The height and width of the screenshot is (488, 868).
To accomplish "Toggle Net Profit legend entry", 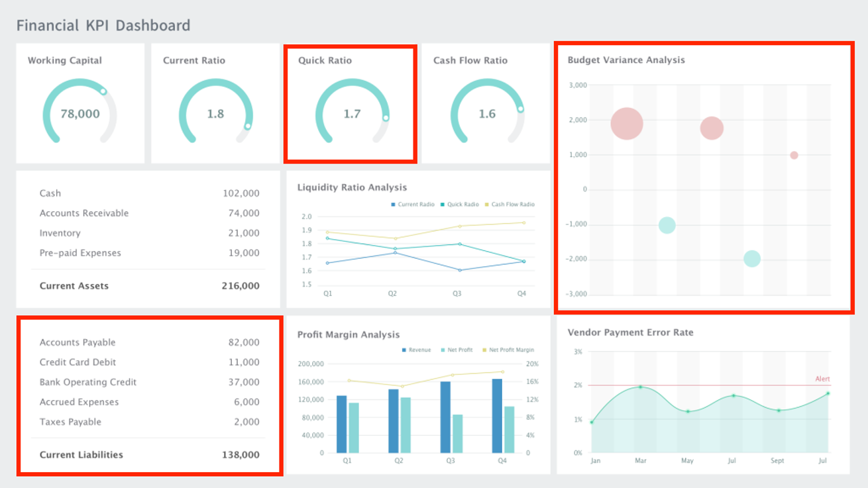I will coord(457,350).
